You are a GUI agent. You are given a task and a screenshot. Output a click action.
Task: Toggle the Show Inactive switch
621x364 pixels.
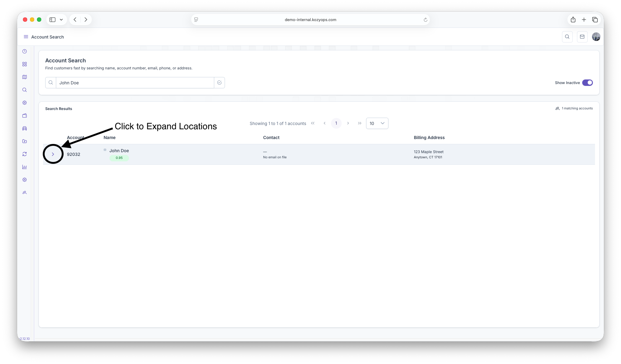coord(587,83)
